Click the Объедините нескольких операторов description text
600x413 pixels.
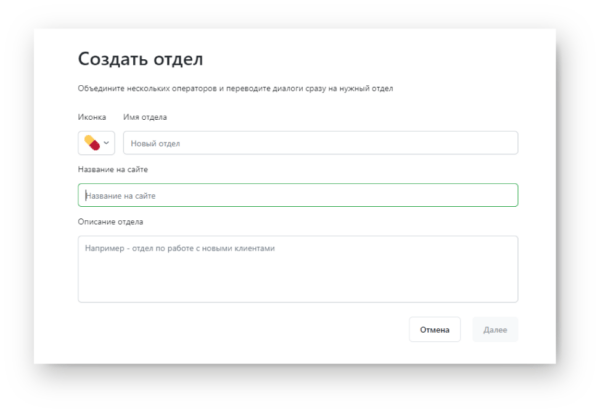tap(235, 88)
